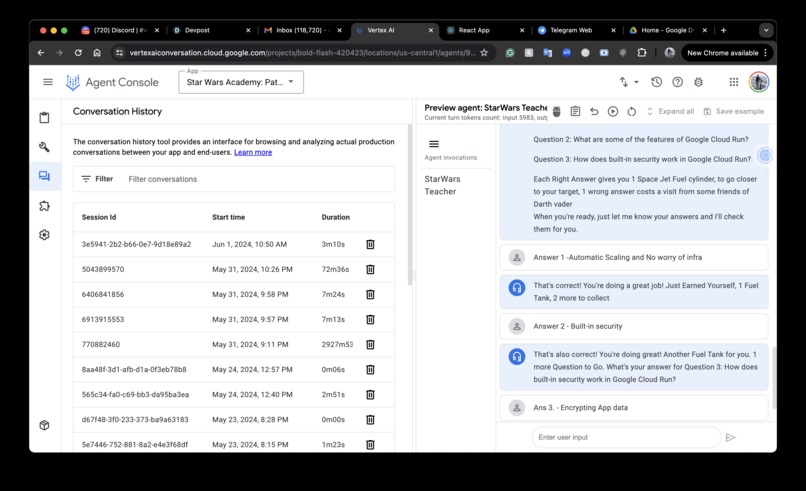Image resolution: width=806 pixels, height=491 pixels.
Task: Open session 770882460
Action: pos(234,344)
